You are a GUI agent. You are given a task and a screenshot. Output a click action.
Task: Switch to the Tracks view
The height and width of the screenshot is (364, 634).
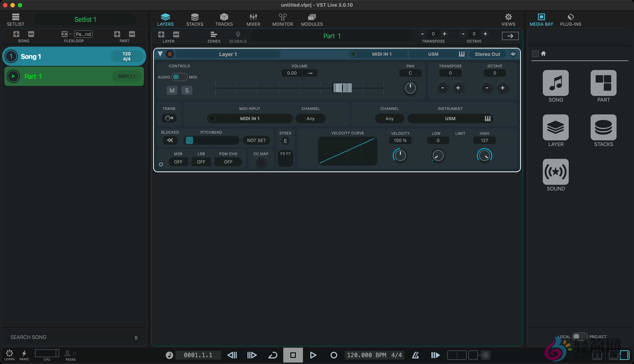click(x=224, y=19)
